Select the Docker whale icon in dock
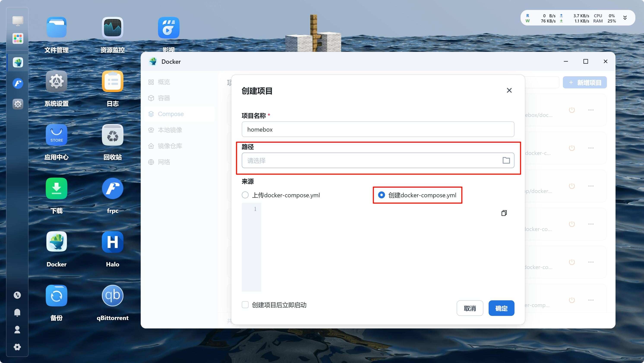 click(x=18, y=62)
